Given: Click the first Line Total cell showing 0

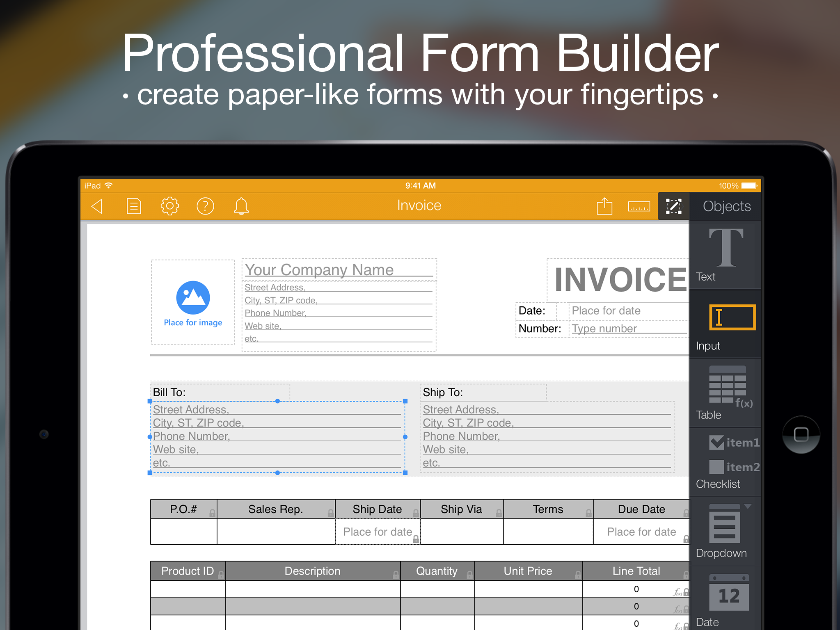Looking at the screenshot, I should click(x=636, y=589).
